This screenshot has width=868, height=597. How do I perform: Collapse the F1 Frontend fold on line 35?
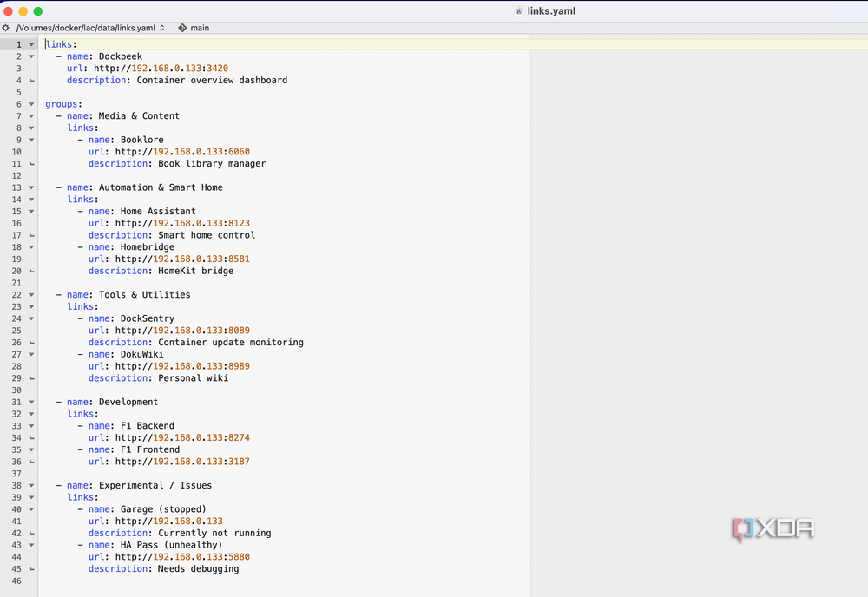31,449
